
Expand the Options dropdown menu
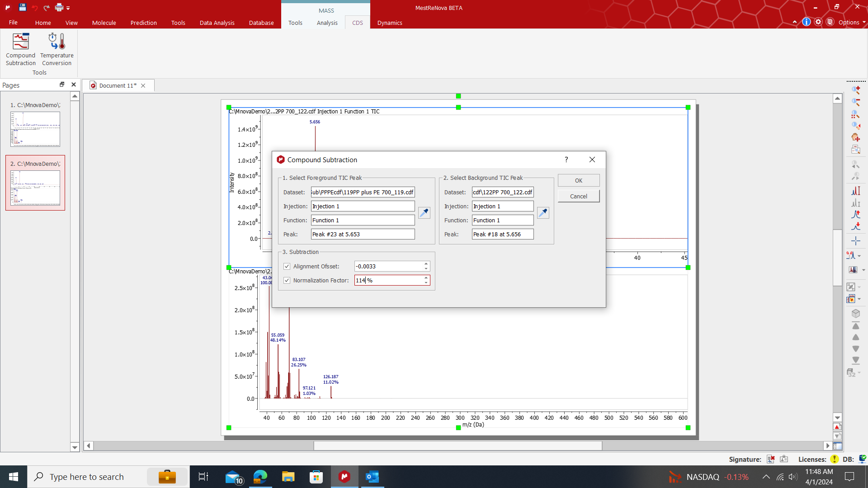[x=852, y=22]
